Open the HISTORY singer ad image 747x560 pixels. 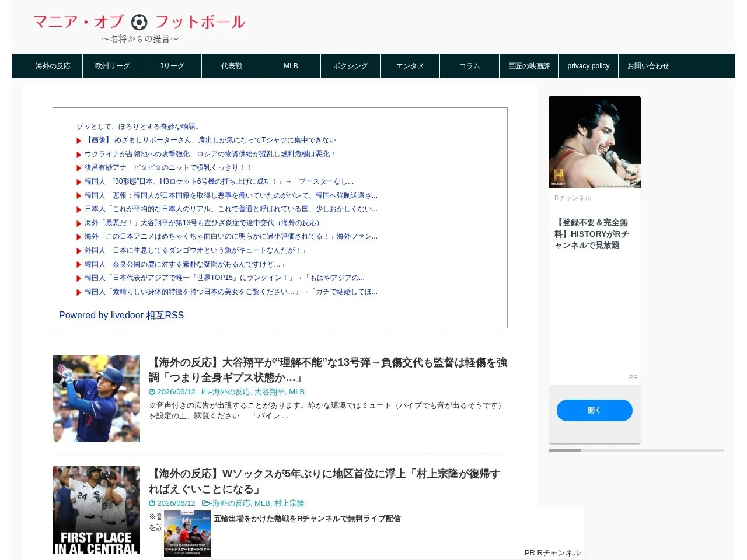595,142
